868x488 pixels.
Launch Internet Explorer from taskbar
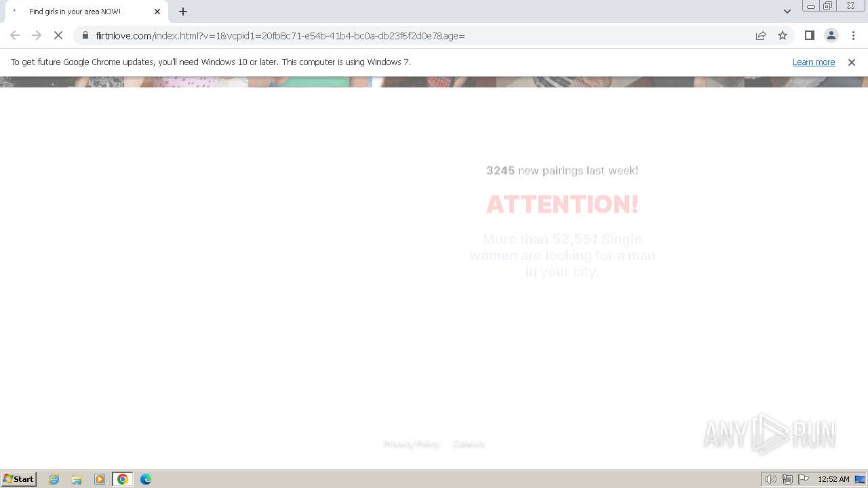click(x=54, y=479)
